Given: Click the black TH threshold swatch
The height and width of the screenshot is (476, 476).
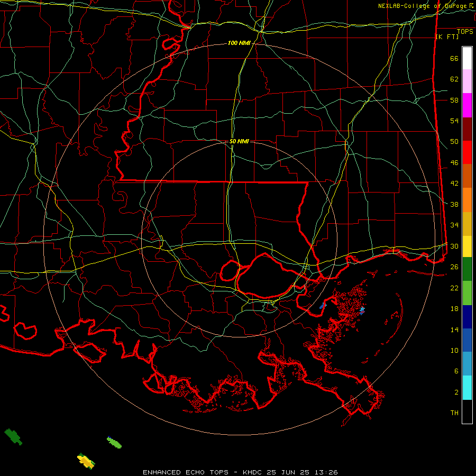Looking at the screenshot, I should 467,411.
